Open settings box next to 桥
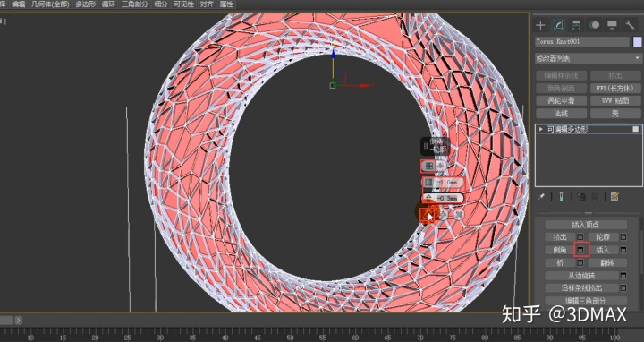The image size is (644, 342). pyautogui.click(x=580, y=262)
